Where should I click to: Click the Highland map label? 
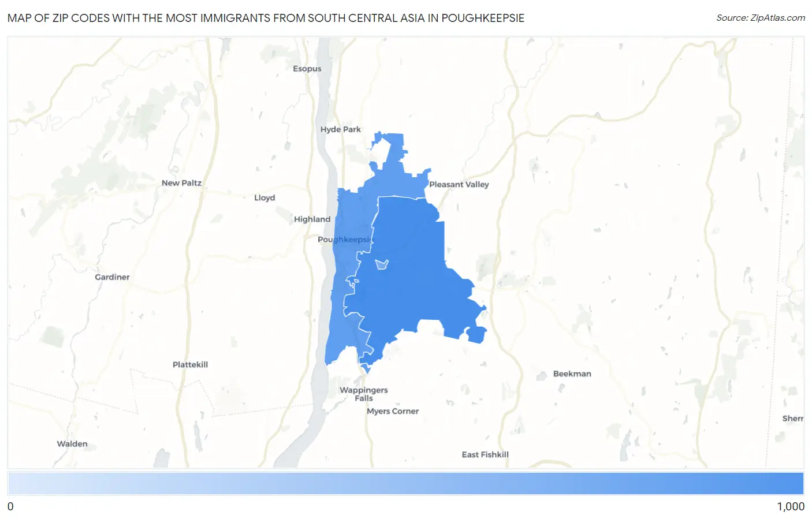click(312, 219)
